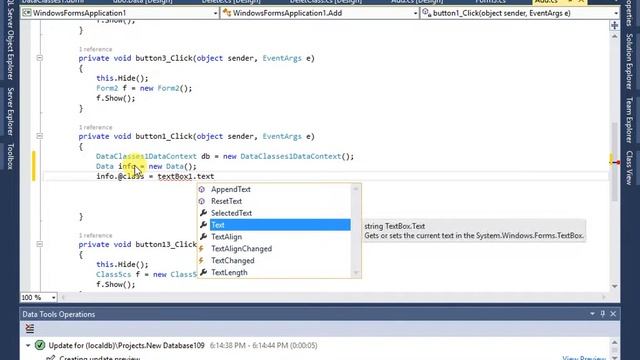The width and height of the screenshot is (640, 360).
Task: Open the WindowsFormsApplication1 project dropdown
Action: (120, 13)
